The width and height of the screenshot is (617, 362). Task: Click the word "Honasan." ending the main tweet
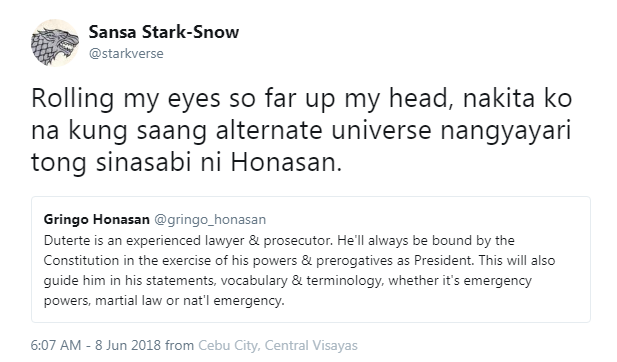click(286, 162)
